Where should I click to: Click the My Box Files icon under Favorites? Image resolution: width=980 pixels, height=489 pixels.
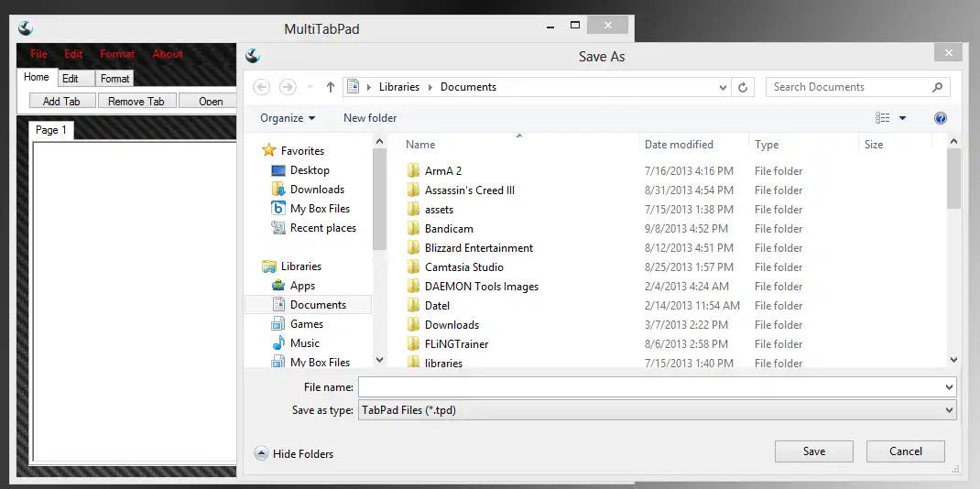(278, 209)
